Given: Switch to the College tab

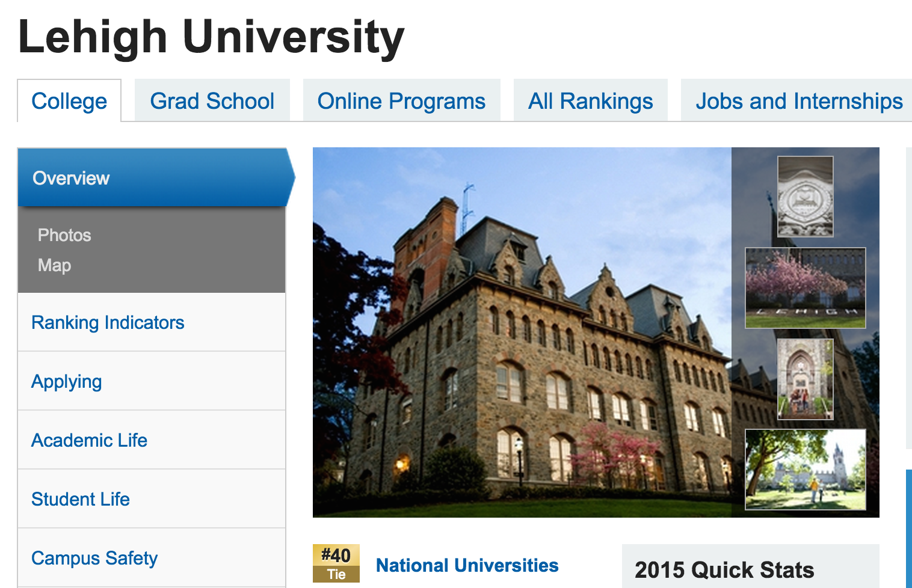Looking at the screenshot, I should (69, 101).
